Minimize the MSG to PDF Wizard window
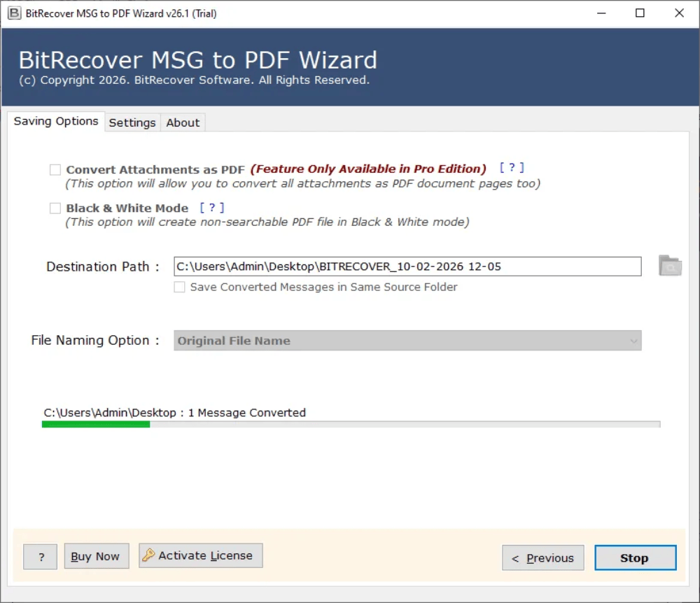Viewport: 700px width, 603px height. click(601, 13)
